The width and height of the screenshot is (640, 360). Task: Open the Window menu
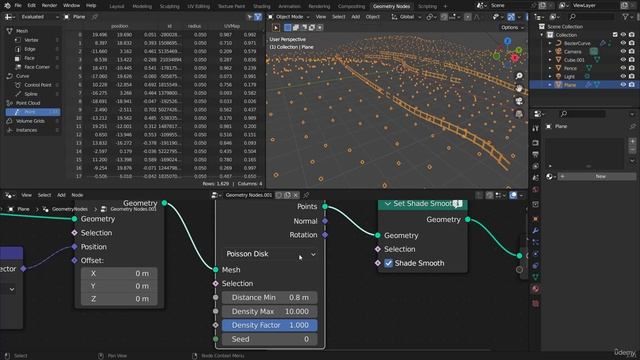[x=71, y=6]
